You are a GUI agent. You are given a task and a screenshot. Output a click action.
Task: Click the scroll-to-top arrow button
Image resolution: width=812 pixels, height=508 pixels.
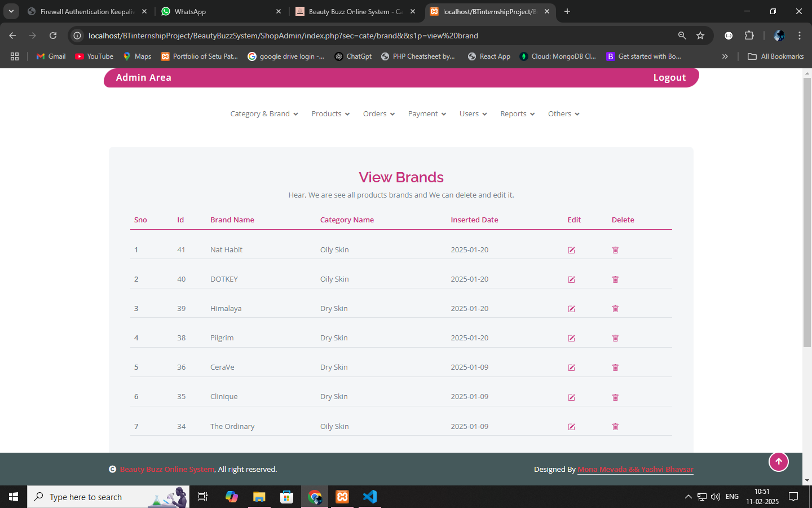click(x=779, y=462)
